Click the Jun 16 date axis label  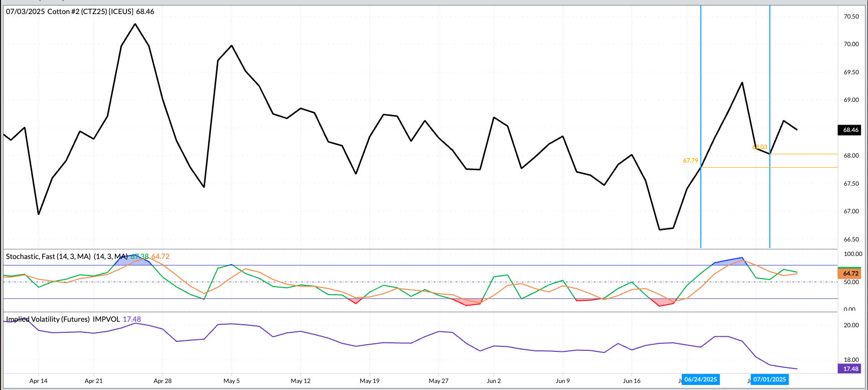point(632,381)
